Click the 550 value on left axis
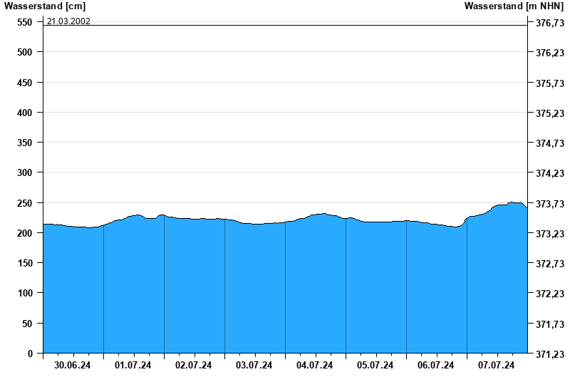Viewport: 570px width, 392px height. (25, 23)
